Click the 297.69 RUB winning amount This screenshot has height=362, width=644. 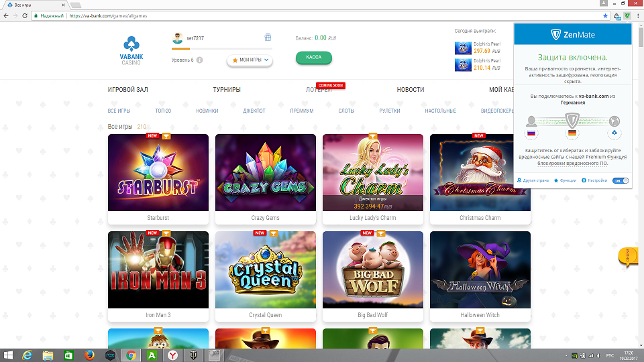coord(487,51)
